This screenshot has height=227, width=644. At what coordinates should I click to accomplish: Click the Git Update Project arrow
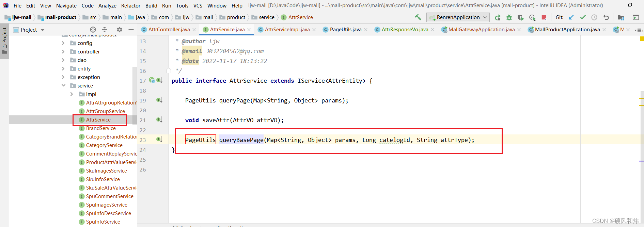(571, 17)
